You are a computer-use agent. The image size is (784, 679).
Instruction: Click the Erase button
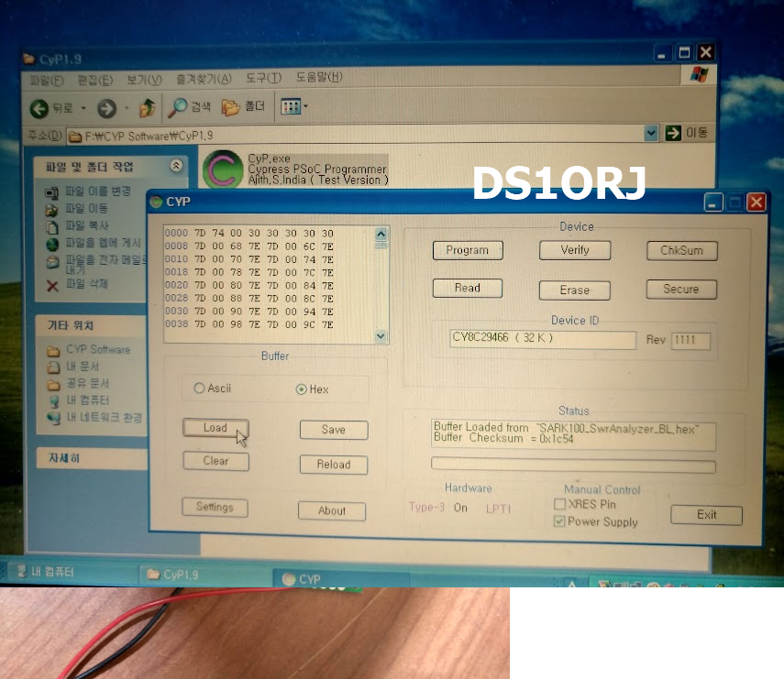click(575, 290)
